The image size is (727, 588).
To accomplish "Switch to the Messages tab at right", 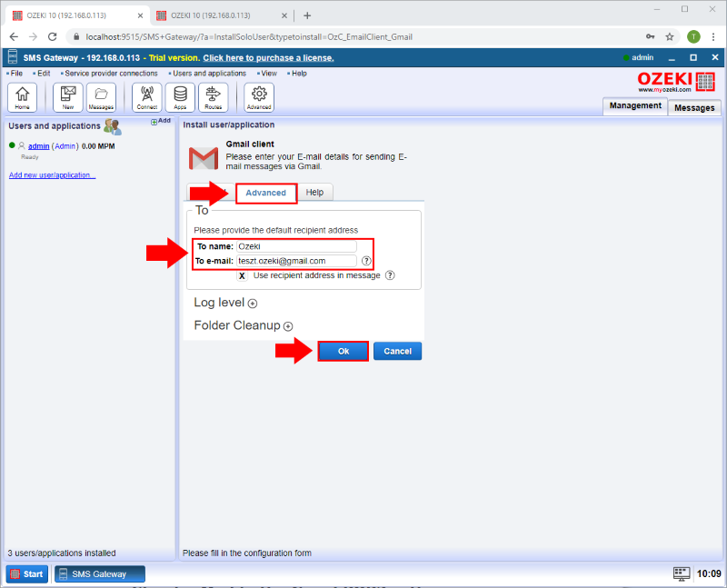I will click(694, 107).
